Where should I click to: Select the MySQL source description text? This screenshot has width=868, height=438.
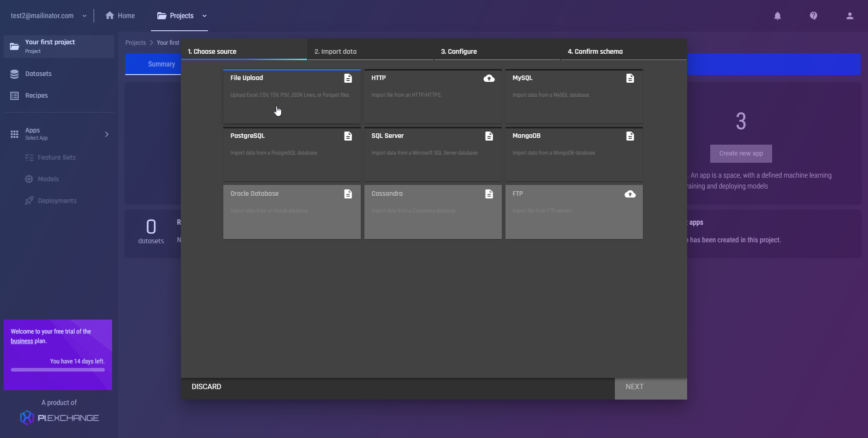(551, 95)
